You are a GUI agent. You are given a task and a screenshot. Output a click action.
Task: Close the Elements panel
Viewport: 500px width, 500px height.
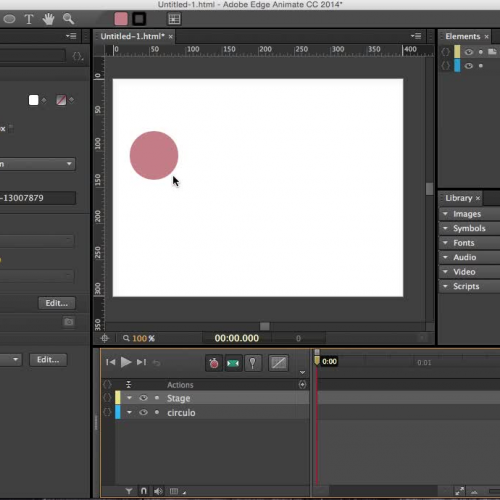(486, 37)
